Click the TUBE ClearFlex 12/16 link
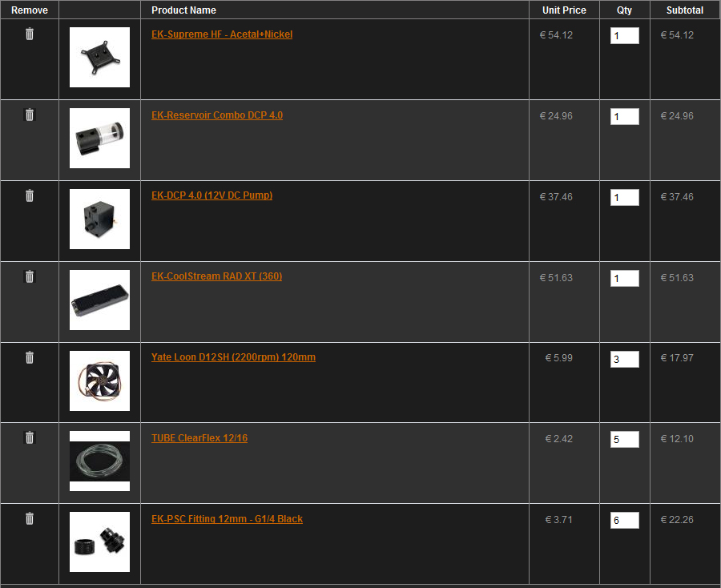The width and height of the screenshot is (721, 588). pos(199,438)
